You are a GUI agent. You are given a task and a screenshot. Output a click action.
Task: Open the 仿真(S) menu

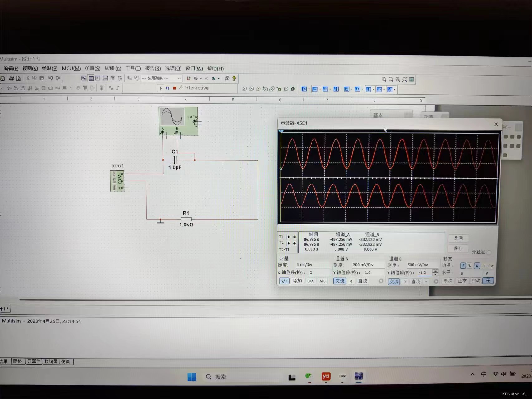pyautogui.click(x=93, y=68)
